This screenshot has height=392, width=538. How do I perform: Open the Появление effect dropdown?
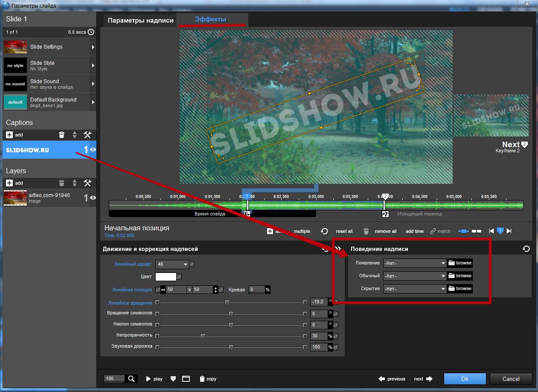(415, 263)
